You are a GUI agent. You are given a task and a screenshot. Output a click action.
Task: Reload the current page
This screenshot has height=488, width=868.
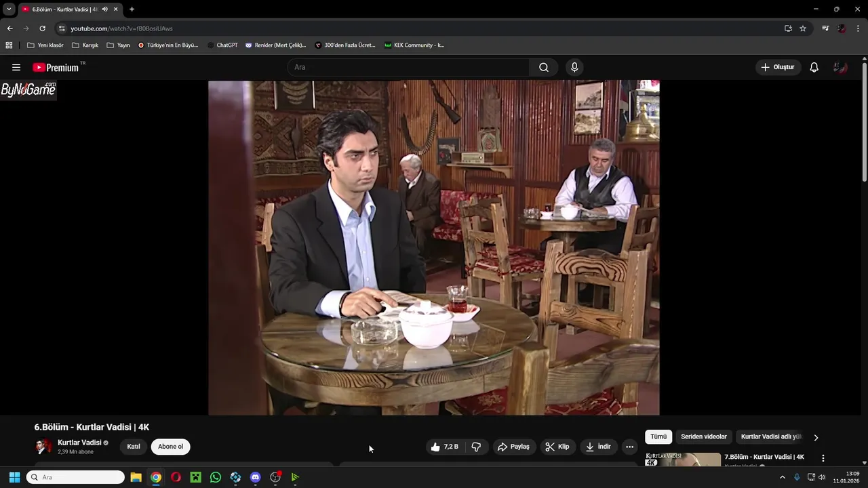tap(42, 28)
